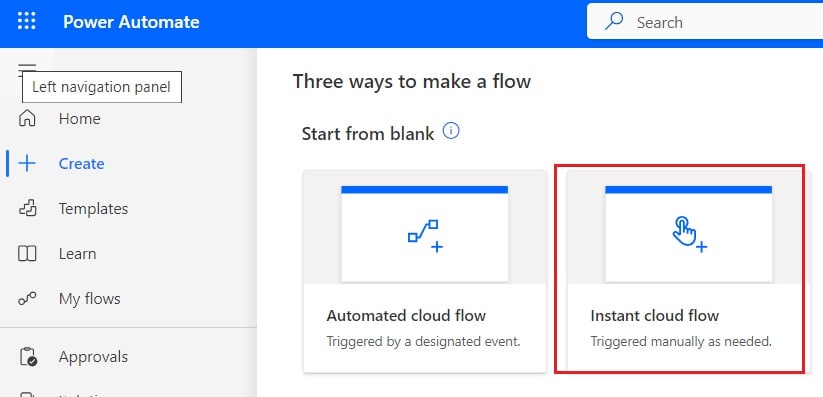Click the Search input field
This screenshot has width=823, height=397.
(x=705, y=22)
